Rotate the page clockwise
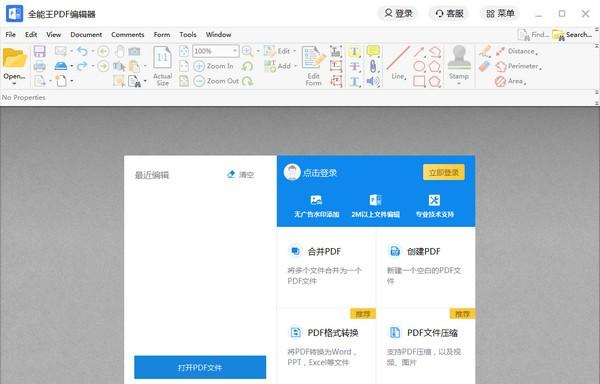600x384 pixels. (248, 81)
